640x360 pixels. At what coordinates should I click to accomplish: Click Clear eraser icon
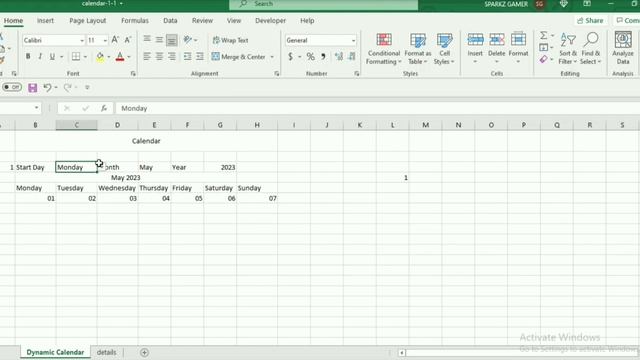pyautogui.click(x=544, y=60)
